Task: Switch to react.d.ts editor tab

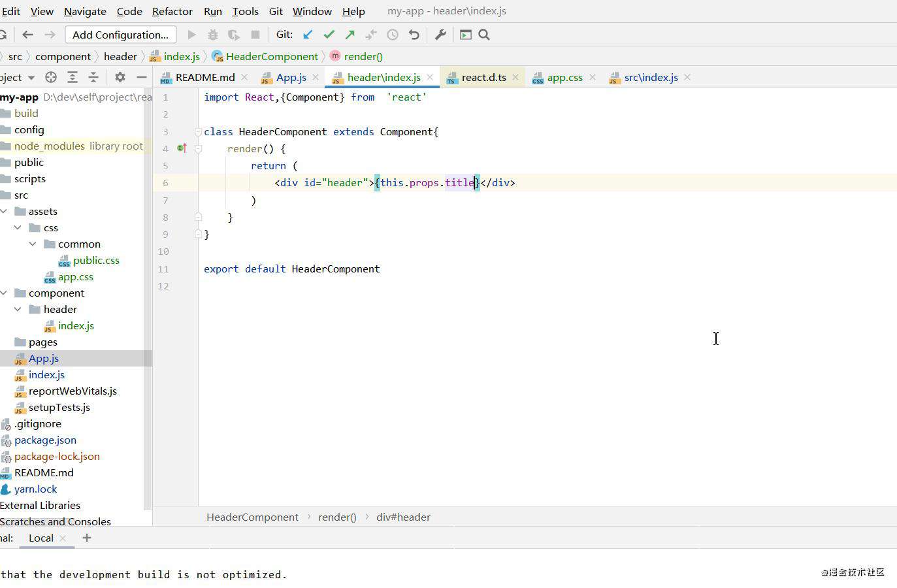Action: point(484,77)
